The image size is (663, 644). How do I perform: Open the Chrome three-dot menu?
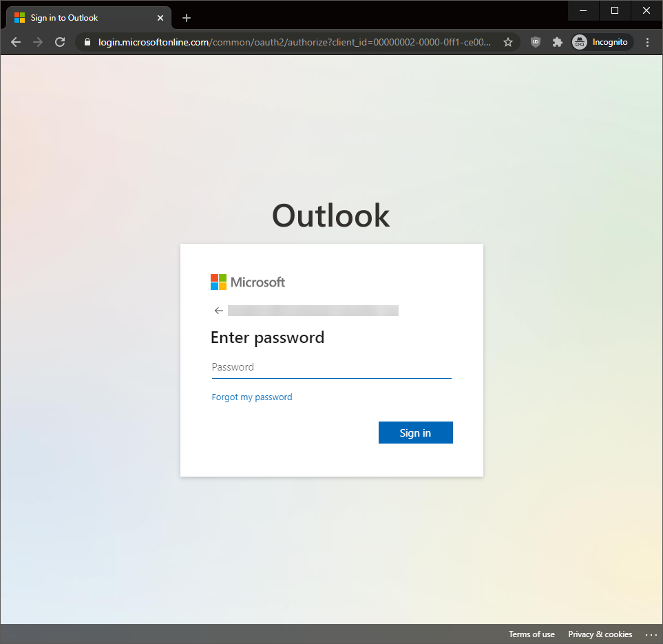pos(647,42)
